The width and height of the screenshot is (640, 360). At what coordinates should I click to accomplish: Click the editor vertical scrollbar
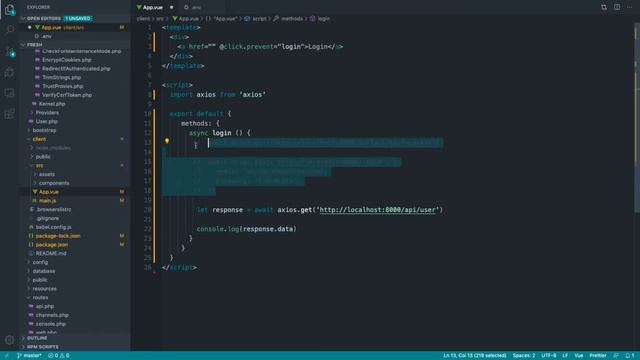tap(637, 118)
